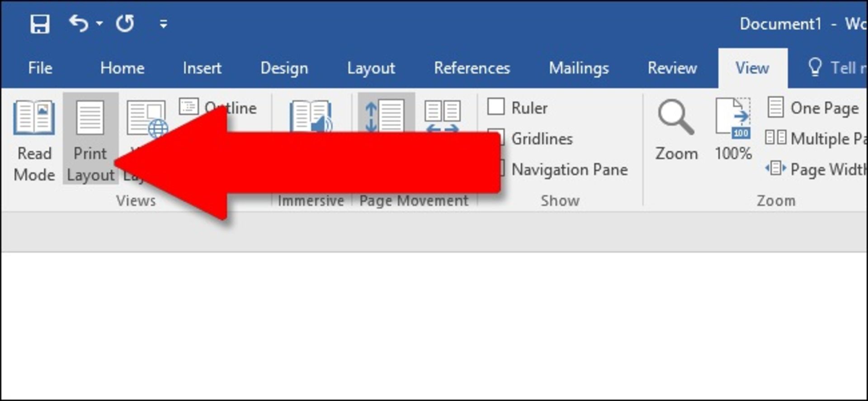Select Print Layout view

point(90,139)
